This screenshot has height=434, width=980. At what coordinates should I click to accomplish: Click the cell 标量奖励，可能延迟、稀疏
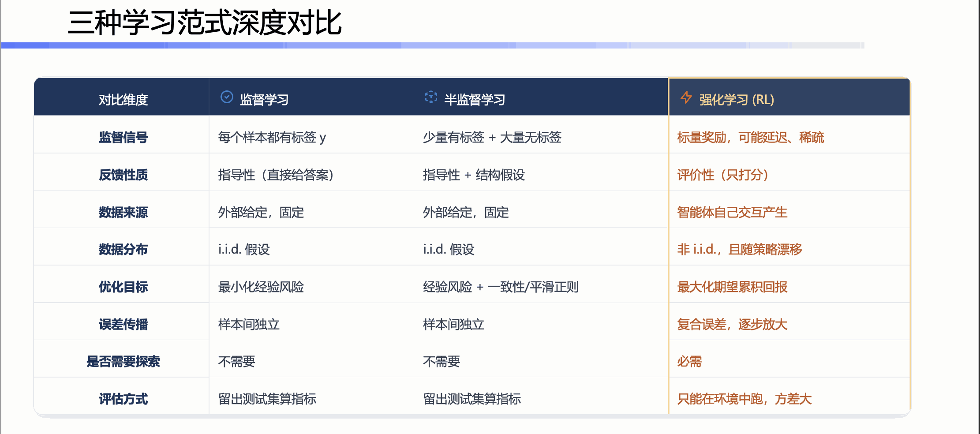(x=751, y=138)
